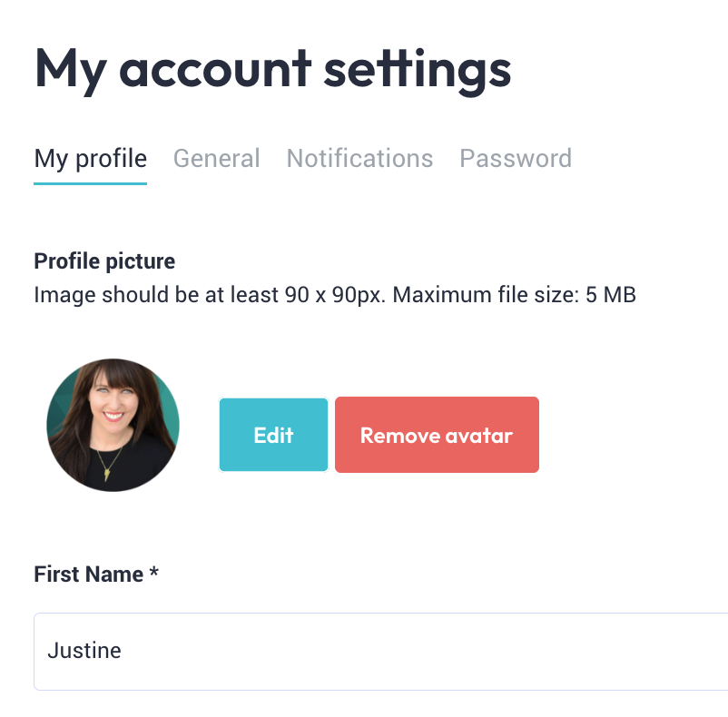Click the Profile picture heading
The height and width of the screenshot is (717, 728).
click(x=104, y=261)
